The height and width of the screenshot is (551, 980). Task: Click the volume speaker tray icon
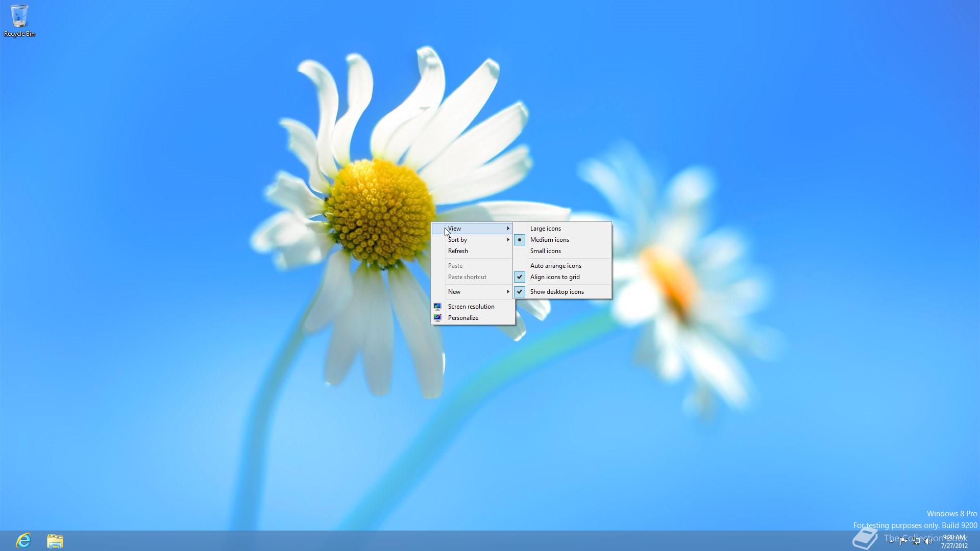(x=928, y=541)
